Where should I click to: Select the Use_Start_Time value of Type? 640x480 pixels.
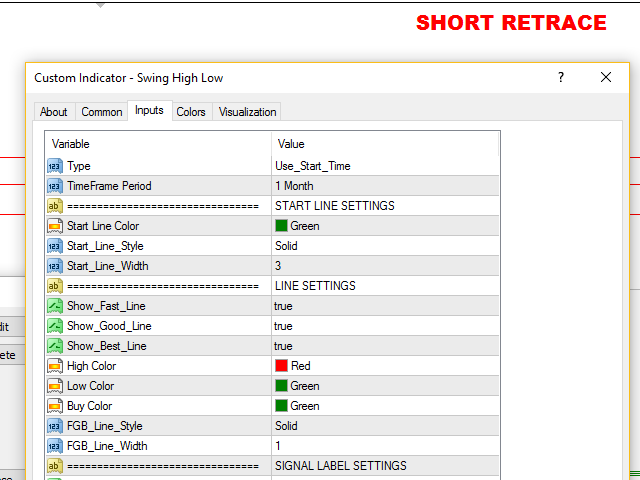(x=313, y=166)
